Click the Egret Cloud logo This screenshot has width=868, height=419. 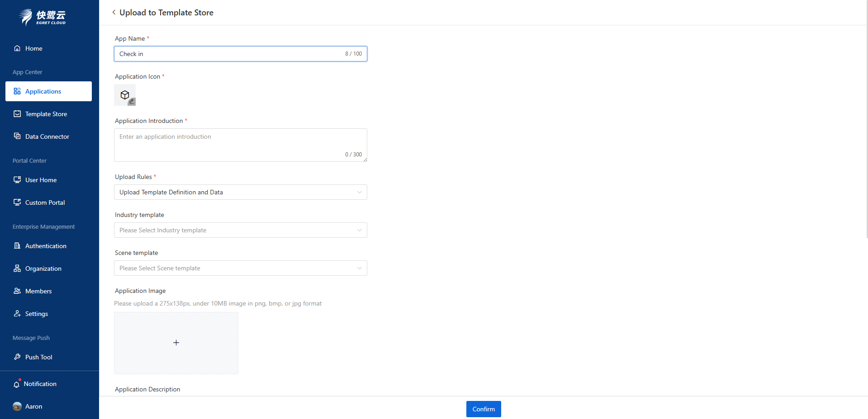click(x=43, y=17)
